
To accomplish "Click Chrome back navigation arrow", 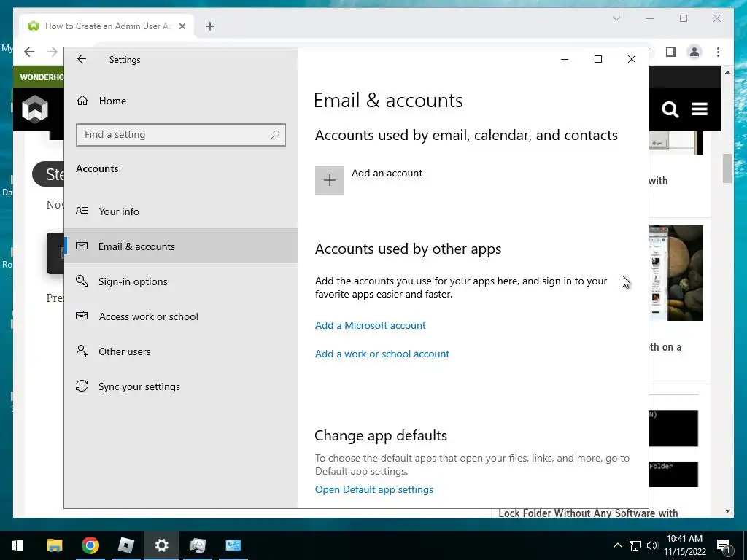I will (x=29, y=52).
